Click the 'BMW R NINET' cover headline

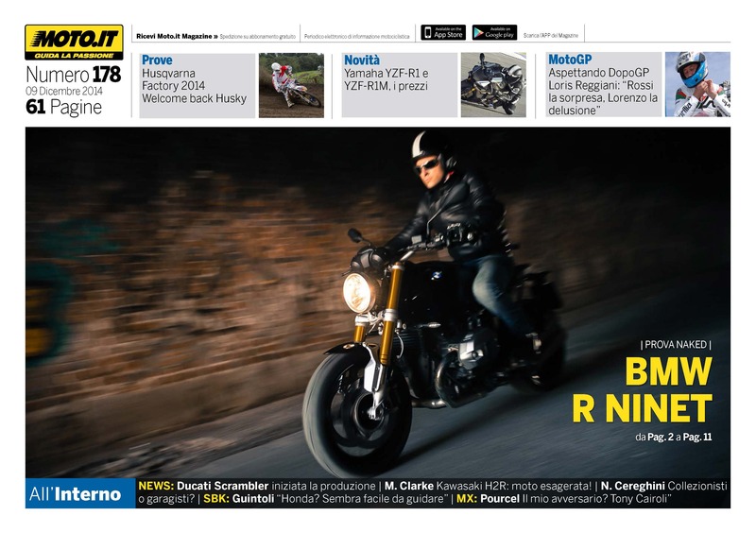point(643,390)
